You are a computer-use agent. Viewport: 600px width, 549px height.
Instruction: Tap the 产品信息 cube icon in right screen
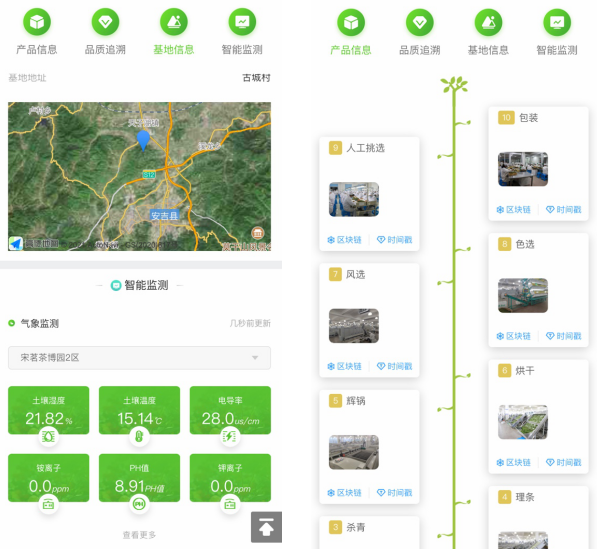pyautogui.click(x=351, y=23)
